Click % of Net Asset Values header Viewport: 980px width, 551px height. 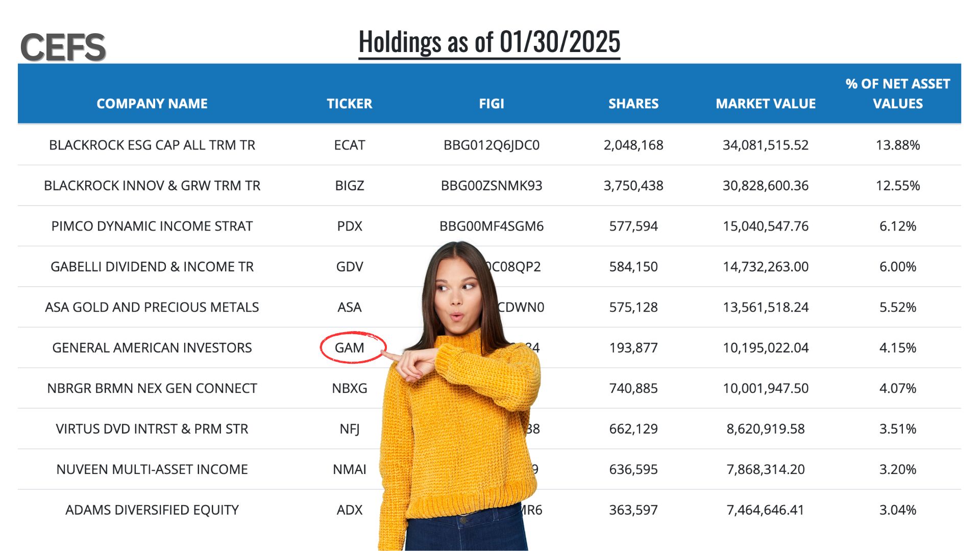pyautogui.click(x=898, y=94)
